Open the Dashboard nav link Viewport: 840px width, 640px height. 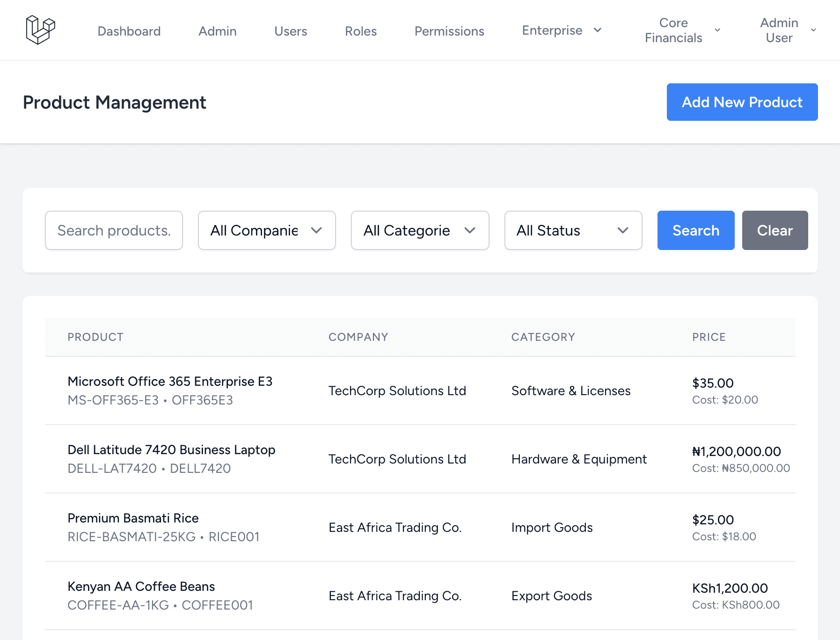(129, 31)
